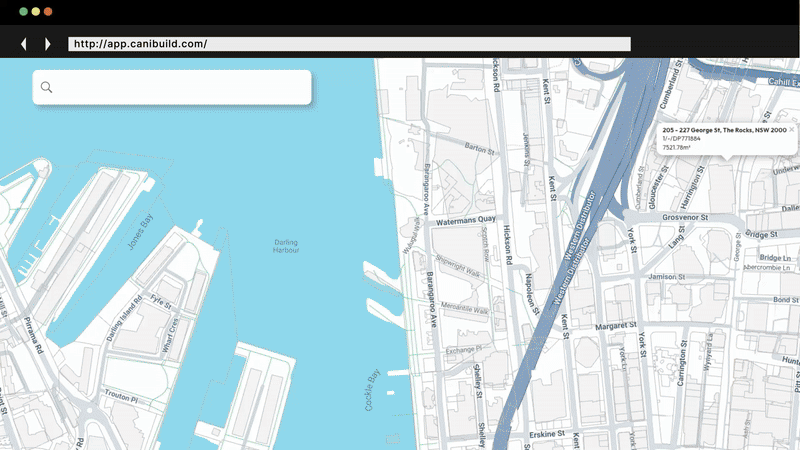The width and height of the screenshot is (800, 450).
Task: Select the 205 – 227 George St popup title
Action: [723, 129]
